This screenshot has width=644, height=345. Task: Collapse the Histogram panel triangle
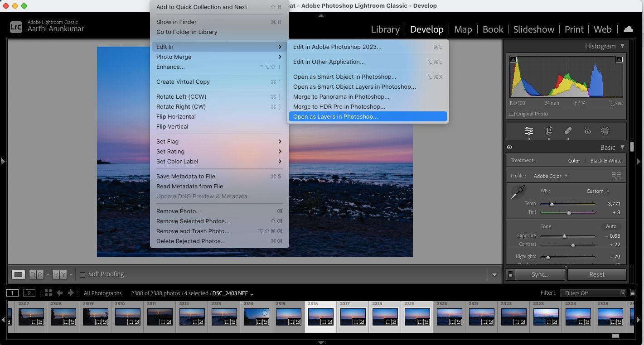[x=622, y=46]
